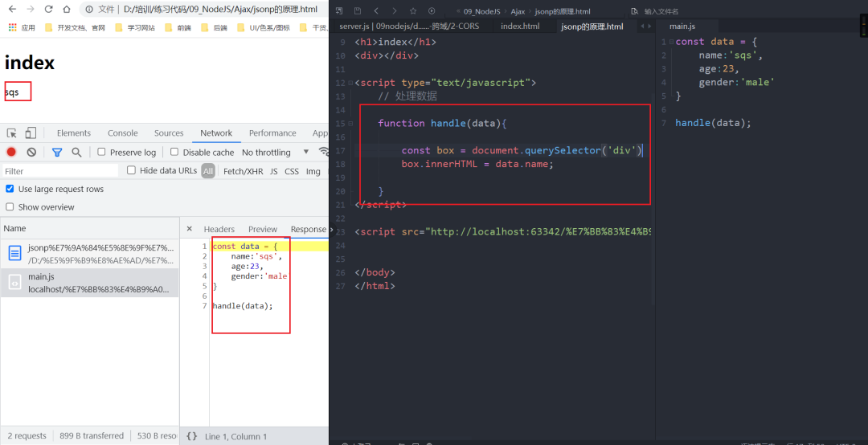This screenshot has width=868, height=445.
Task: Click the editor toolbar leftmost panel icon
Action: pos(339,11)
